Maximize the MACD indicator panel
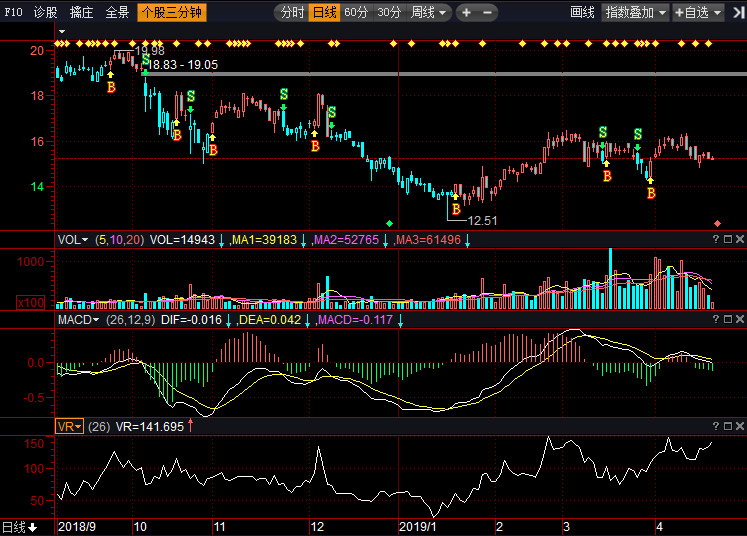The image size is (747, 536). pyautogui.click(x=728, y=319)
